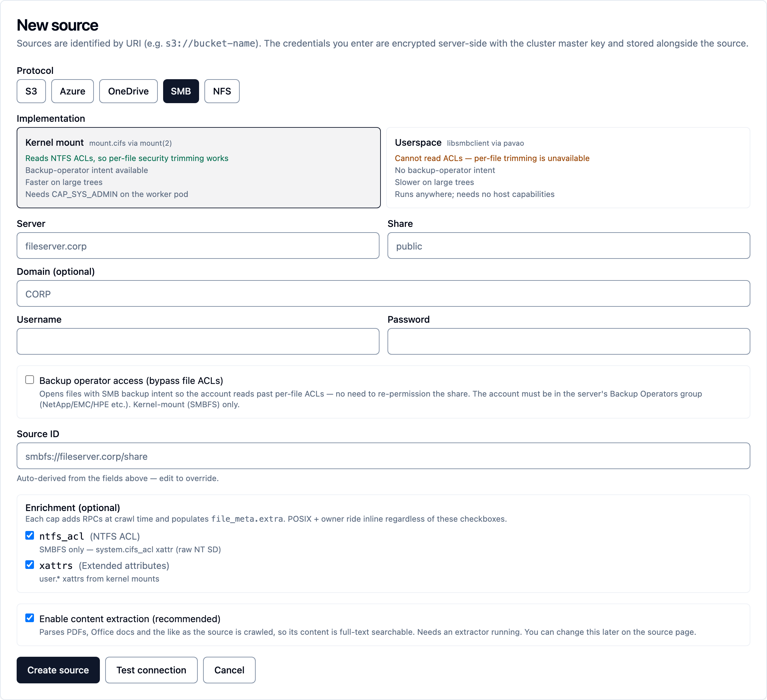Click the Test connection button
767x700 pixels.
pyautogui.click(x=151, y=670)
